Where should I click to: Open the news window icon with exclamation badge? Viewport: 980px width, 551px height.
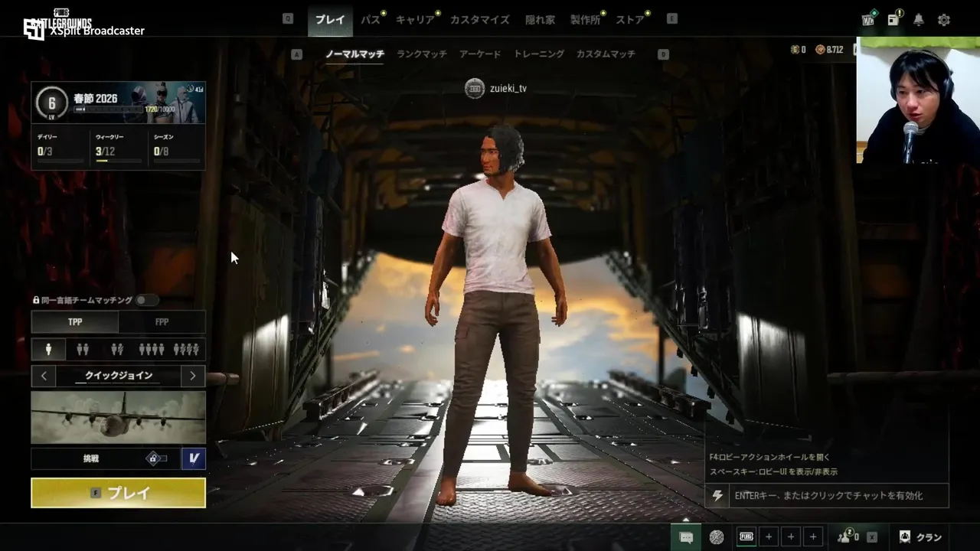coord(893,20)
